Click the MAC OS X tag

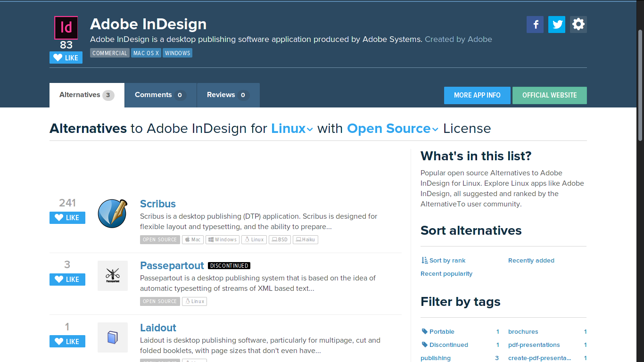[146, 53]
